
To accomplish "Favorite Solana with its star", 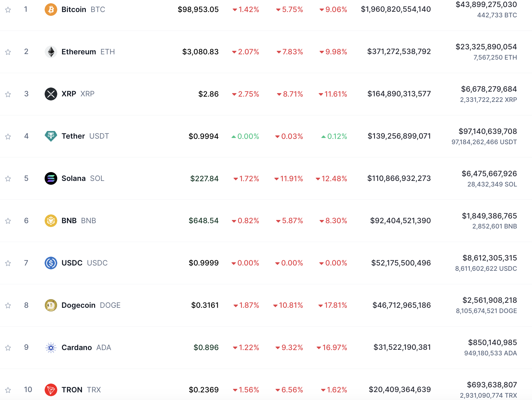I will (8, 179).
